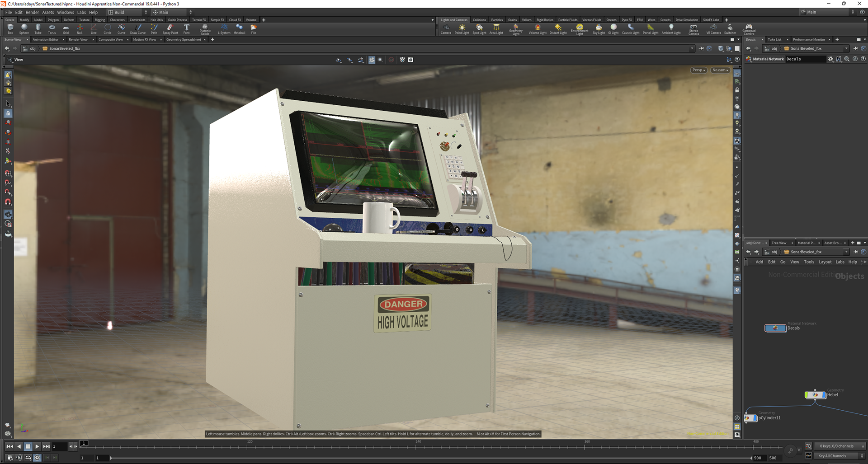Jump to the first frame
Screen dimensions: 868x464
tap(9, 446)
